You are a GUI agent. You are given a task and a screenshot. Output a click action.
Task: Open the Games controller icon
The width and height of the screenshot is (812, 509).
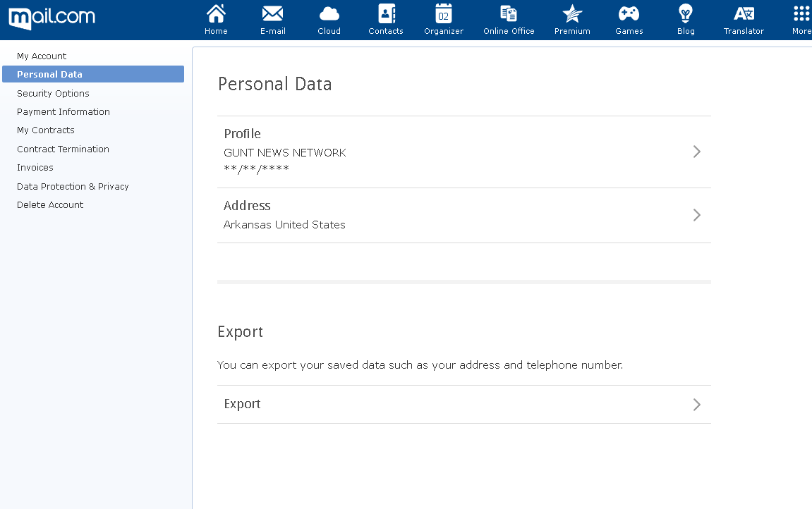pos(629,14)
